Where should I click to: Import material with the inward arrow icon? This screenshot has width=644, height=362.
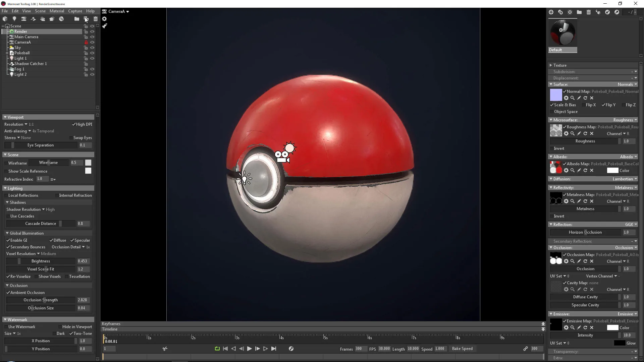[607, 12]
